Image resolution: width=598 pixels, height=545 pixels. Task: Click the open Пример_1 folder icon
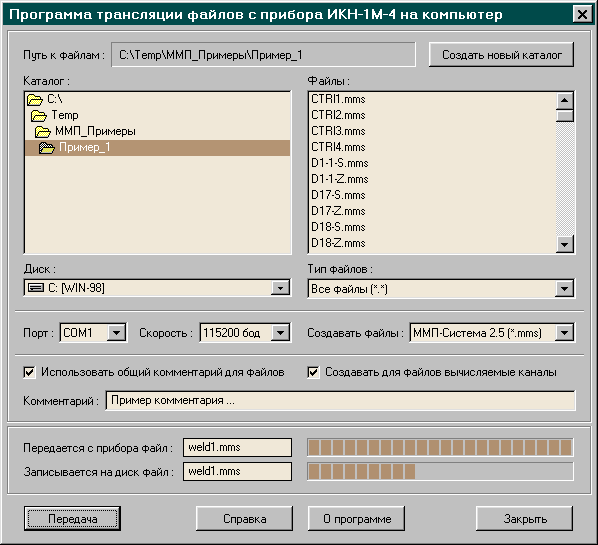(x=47, y=148)
